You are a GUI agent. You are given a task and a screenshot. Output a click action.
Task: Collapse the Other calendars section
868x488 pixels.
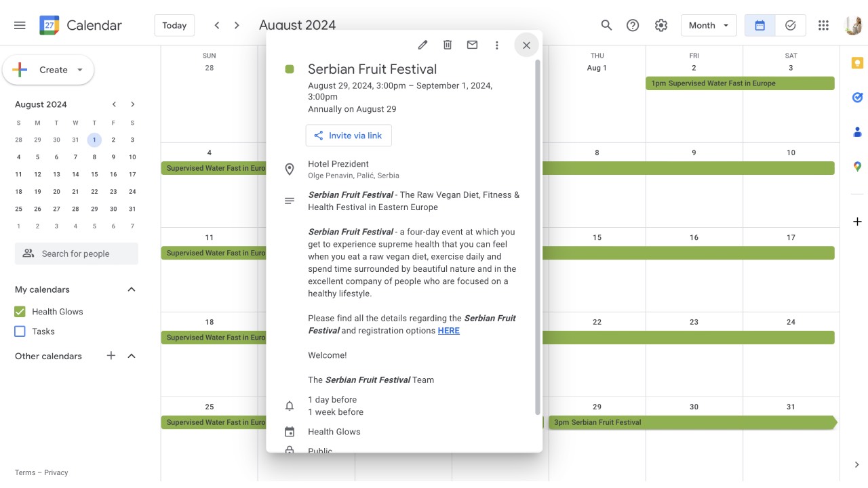point(132,356)
